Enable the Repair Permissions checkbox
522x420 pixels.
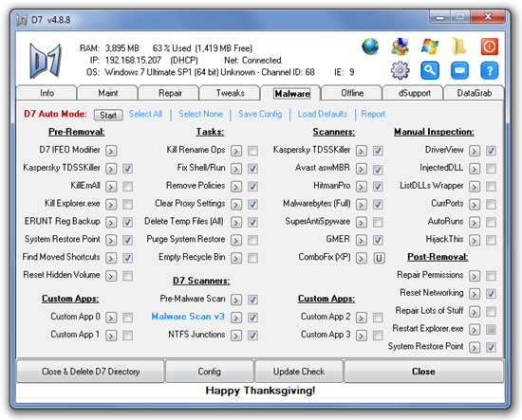point(491,276)
